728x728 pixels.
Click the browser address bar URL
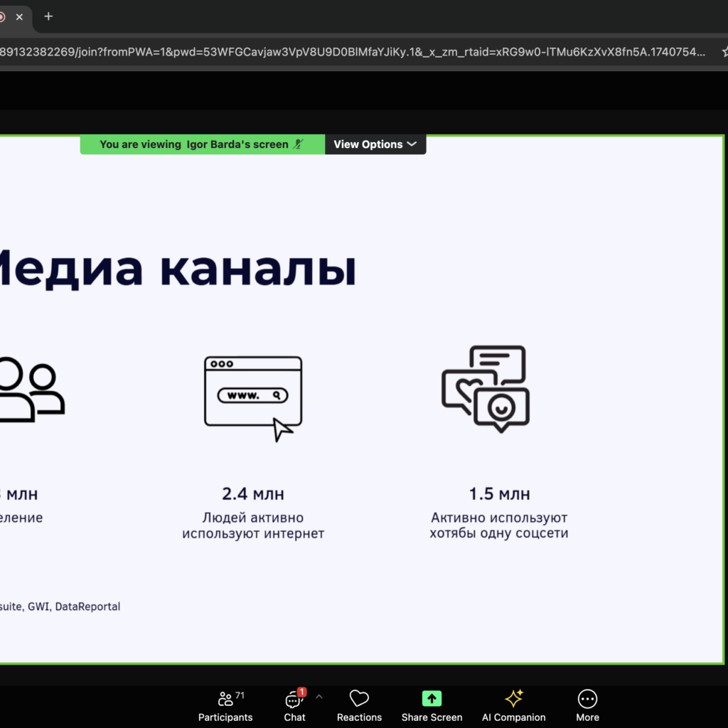point(355,52)
